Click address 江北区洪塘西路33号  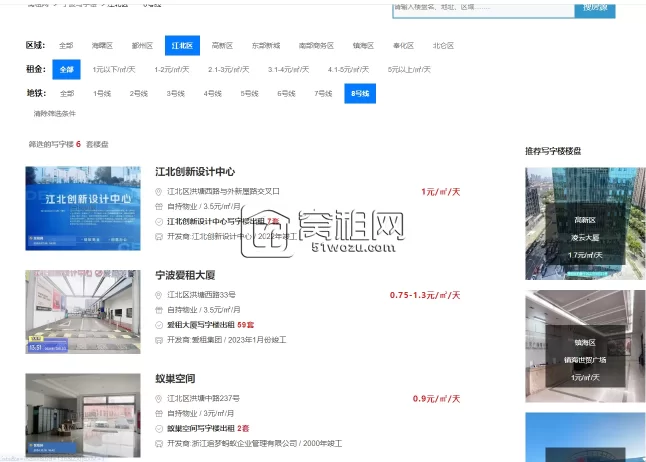tap(201, 295)
